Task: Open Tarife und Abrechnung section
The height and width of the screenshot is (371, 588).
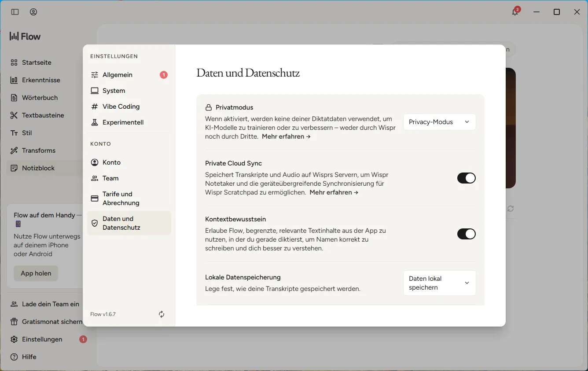Action: coord(129,198)
